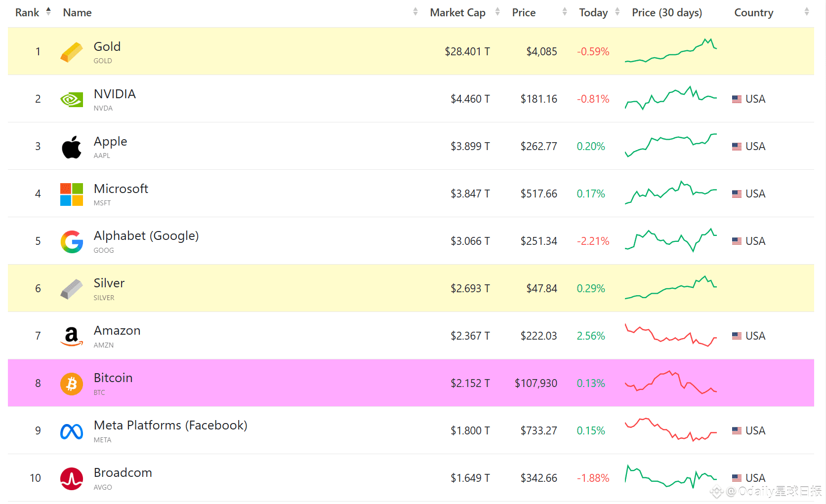Click the Apple logo icon

point(72,147)
